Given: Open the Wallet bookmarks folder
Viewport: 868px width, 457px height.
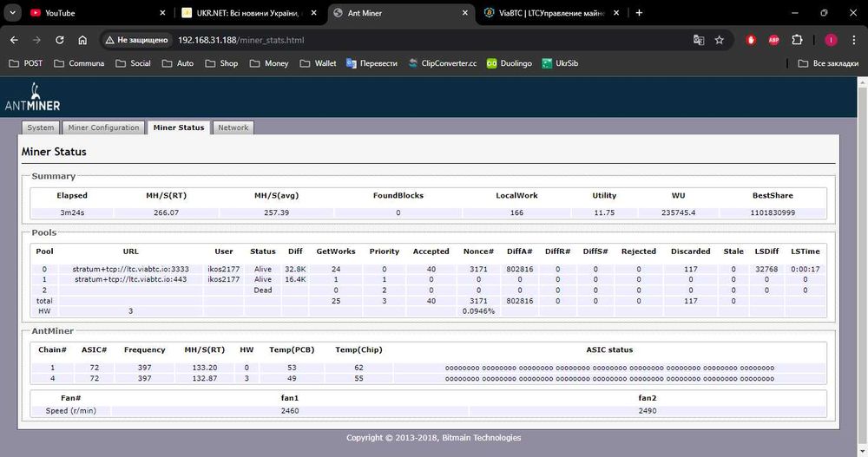Looking at the screenshot, I should (x=319, y=63).
